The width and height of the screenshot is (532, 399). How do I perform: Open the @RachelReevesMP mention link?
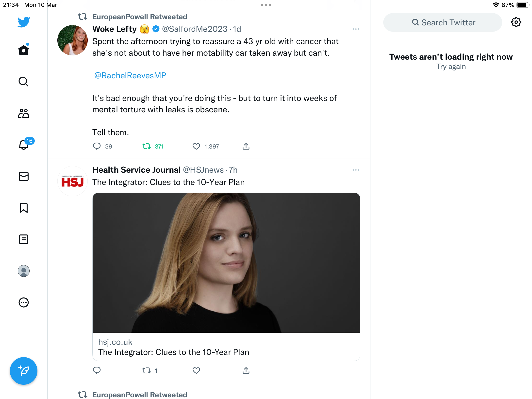[x=130, y=75]
